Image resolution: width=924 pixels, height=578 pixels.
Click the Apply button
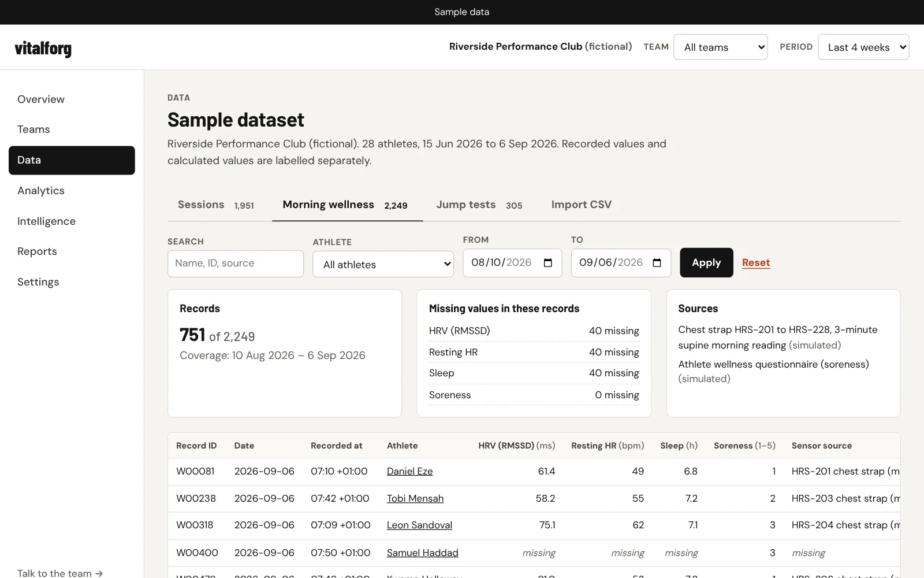click(x=706, y=262)
